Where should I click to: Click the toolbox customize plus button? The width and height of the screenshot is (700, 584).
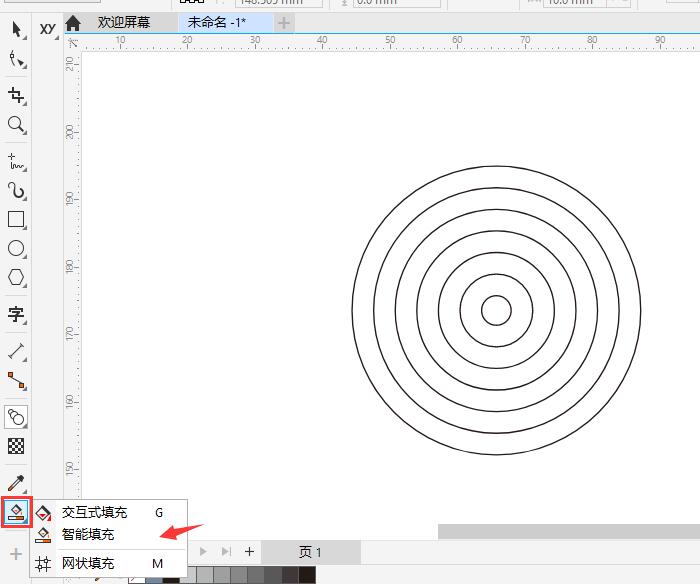tap(16, 554)
